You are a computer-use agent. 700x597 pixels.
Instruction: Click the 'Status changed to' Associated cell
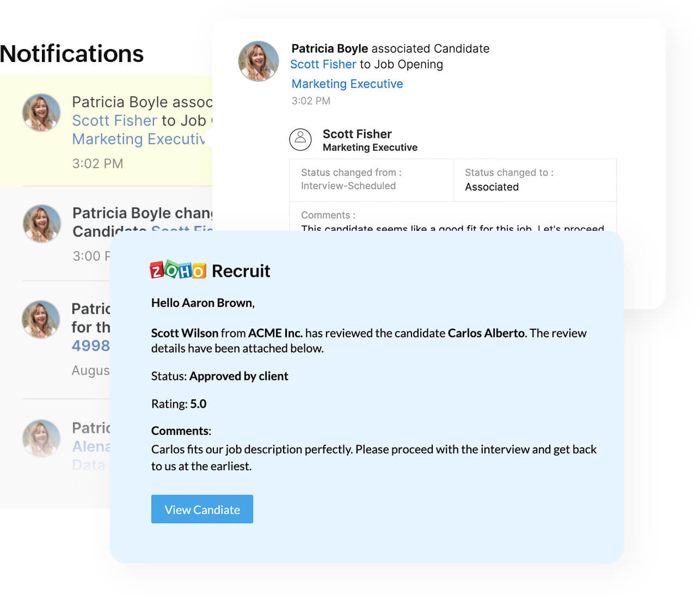pos(535,180)
